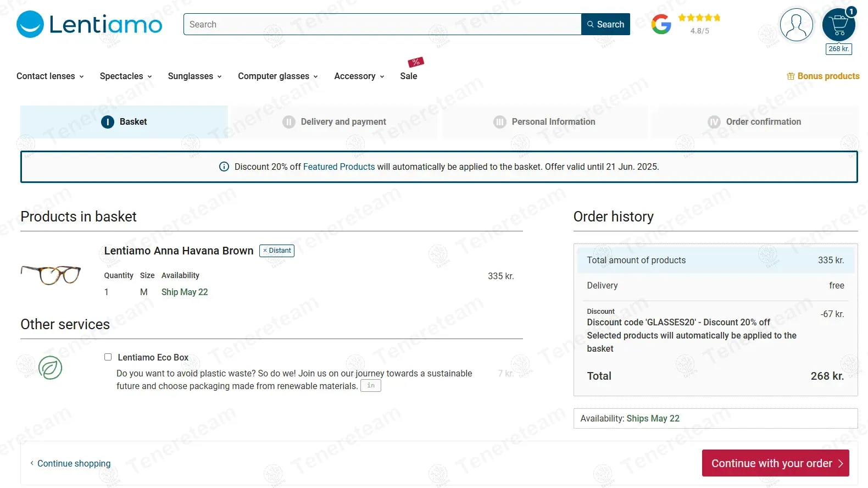Click Continue with your order

click(776, 463)
